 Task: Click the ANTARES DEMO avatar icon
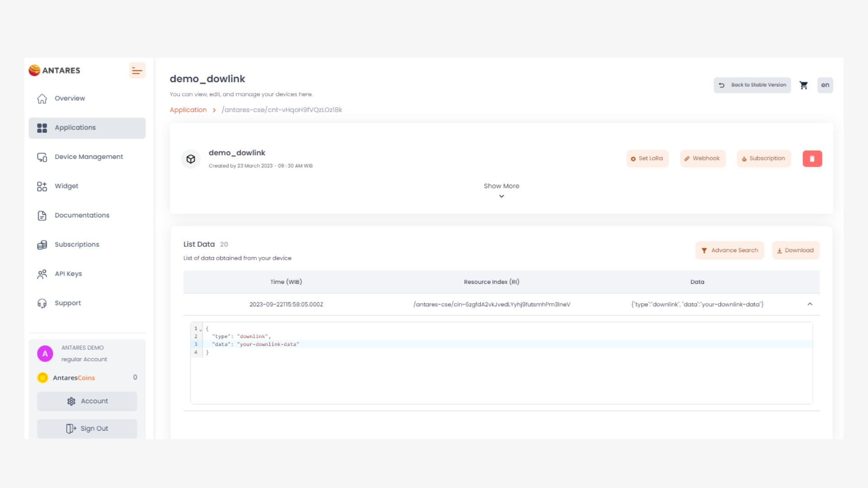point(45,354)
